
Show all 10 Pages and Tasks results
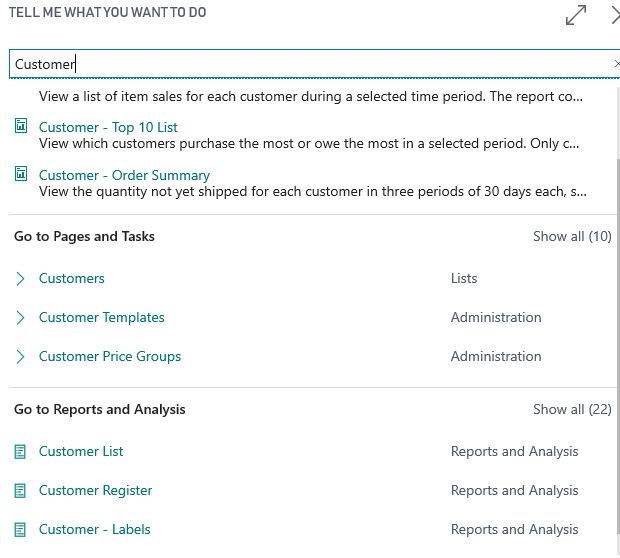tap(572, 237)
